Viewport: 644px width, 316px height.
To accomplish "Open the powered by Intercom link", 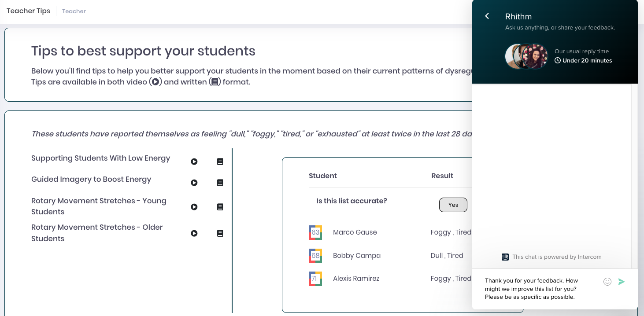I will (551, 257).
